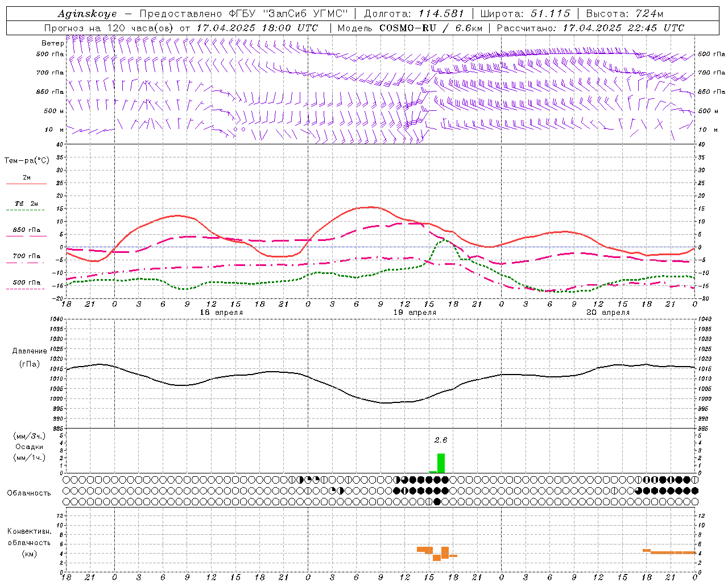Click the 18 апреля date label

221,313
